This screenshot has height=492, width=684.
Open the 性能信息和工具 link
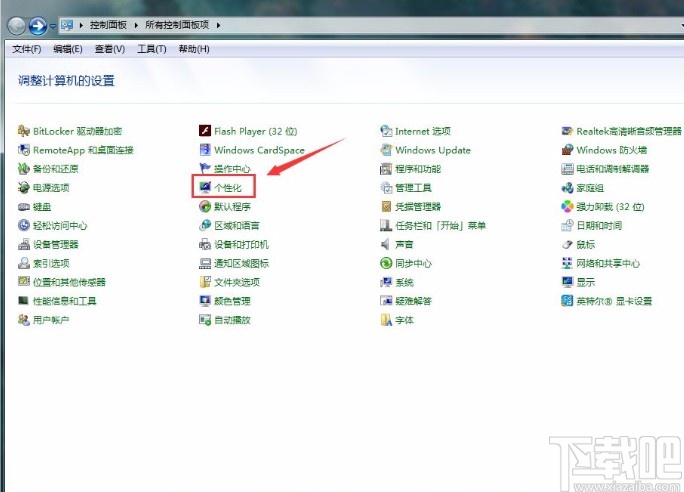[x=65, y=301]
